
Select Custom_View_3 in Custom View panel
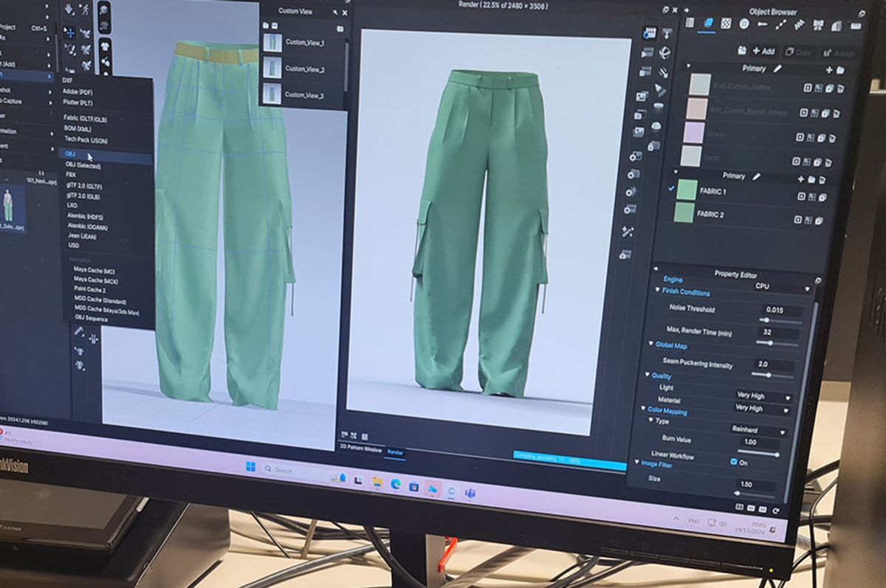click(303, 94)
